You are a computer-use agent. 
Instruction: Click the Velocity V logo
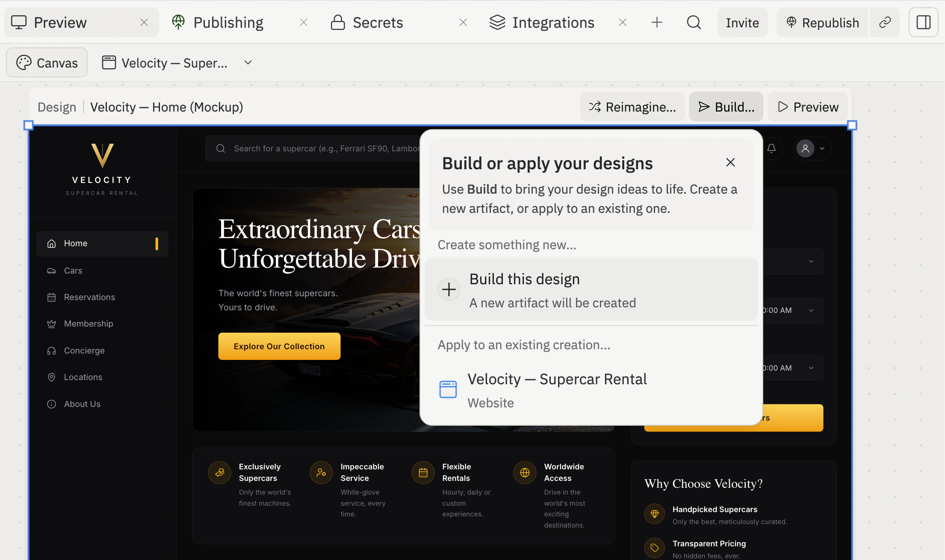[x=102, y=156]
